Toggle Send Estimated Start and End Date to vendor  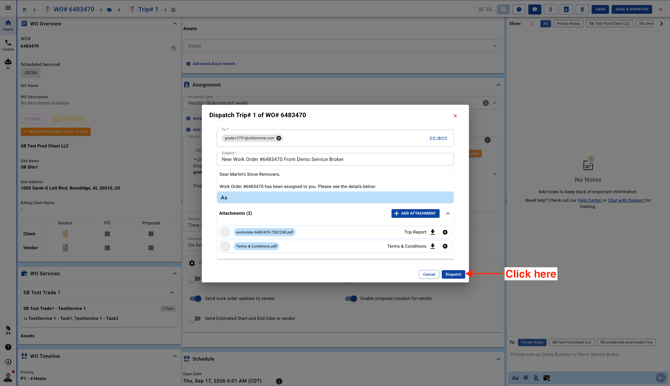[195, 318]
